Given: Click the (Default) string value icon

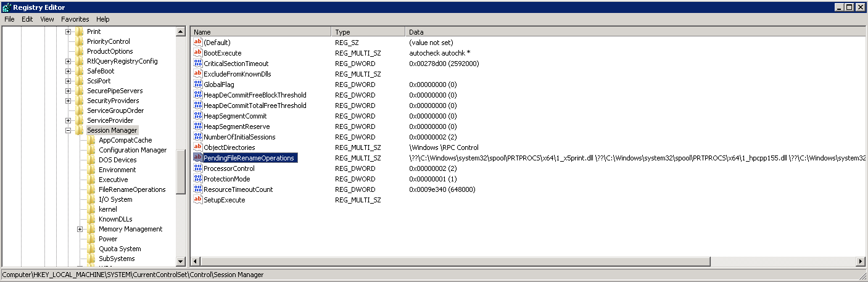Looking at the screenshot, I should click(198, 43).
